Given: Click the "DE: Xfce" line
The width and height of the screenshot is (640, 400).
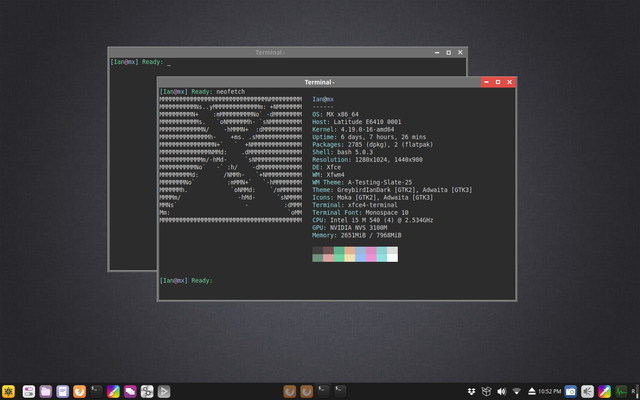Looking at the screenshot, I should [x=327, y=167].
